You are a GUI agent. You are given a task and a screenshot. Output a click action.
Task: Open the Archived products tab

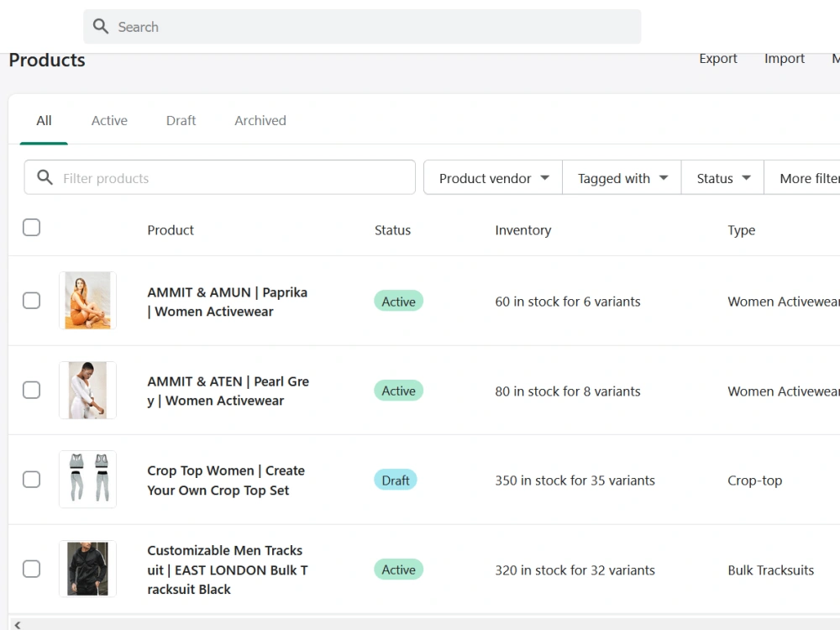pos(260,120)
